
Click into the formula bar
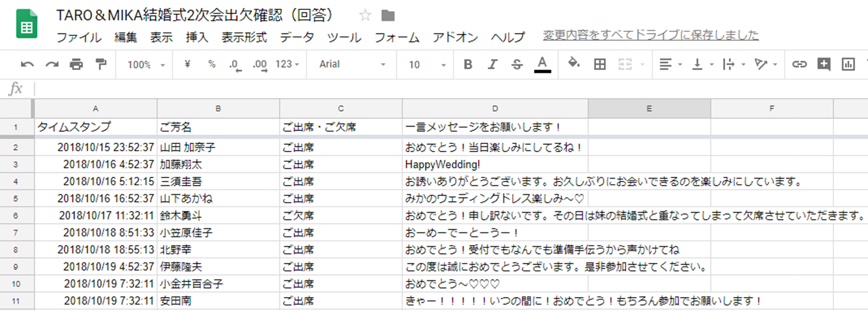tap(451, 89)
